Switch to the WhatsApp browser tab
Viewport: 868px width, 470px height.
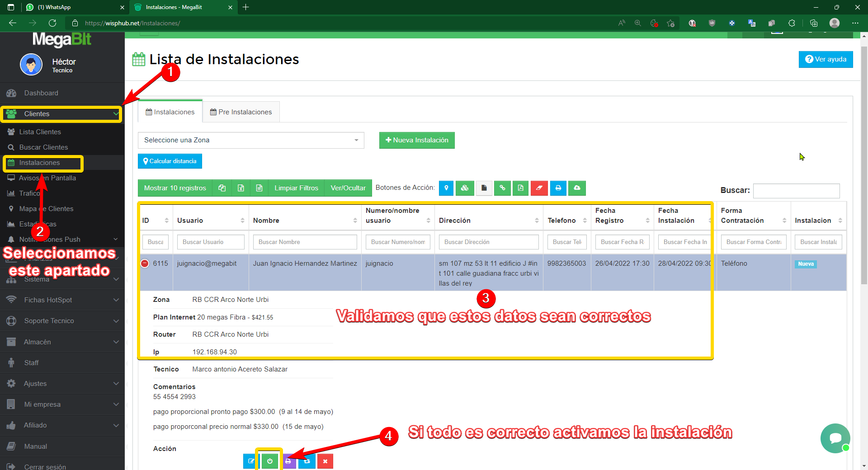pyautogui.click(x=75, y=7)
